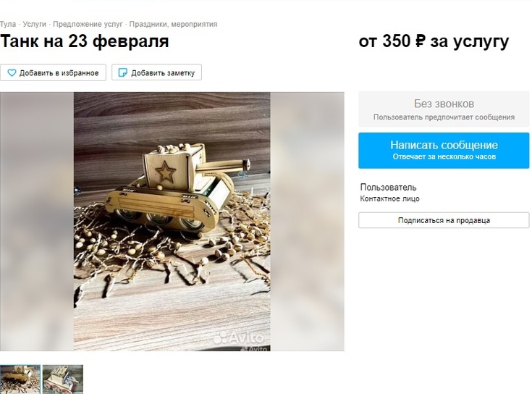Image resolution: width=532 pixels, height=394 pixels.
Task: Go to Предложение услуг breadcrumb
Action: tap(88, 24)
